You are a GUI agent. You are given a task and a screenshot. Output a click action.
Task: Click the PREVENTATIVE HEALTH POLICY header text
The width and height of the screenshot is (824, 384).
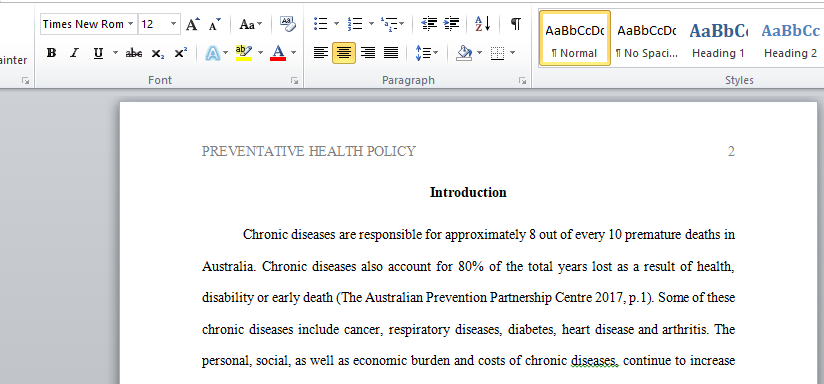click(x=308, y=152)
